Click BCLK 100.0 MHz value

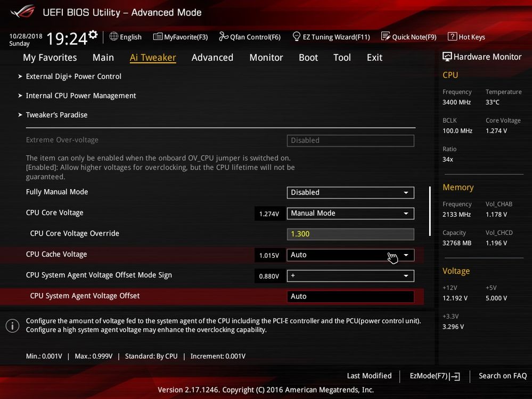coord(457,131)
